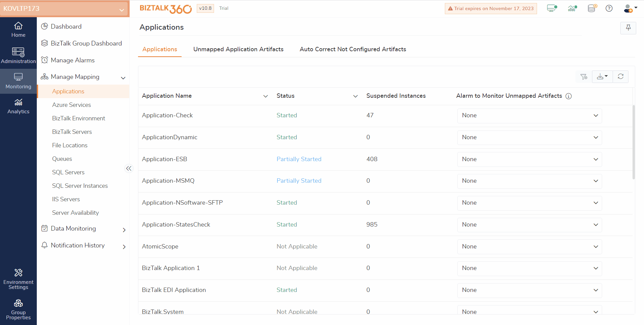
Task: Open alarm dropdown for Application-ESB
Action: tap(530, 159)
